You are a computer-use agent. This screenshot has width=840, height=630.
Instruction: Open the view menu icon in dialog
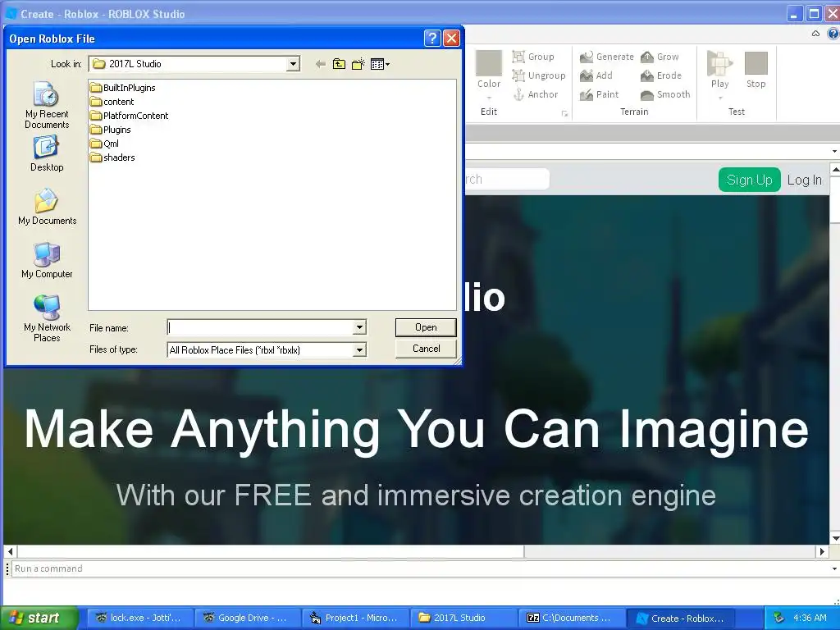[380, 64]
